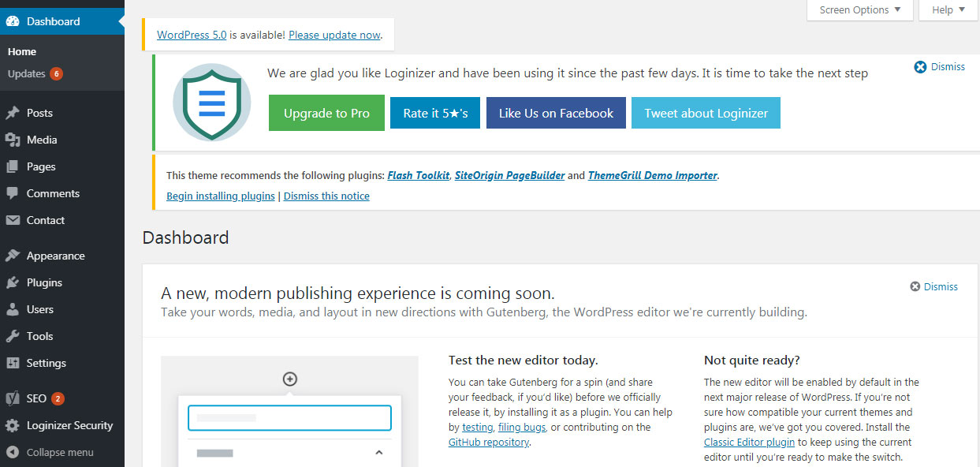Open the WordPress 5.0 link
Screen dimensions: 980x467
[192, 35]
